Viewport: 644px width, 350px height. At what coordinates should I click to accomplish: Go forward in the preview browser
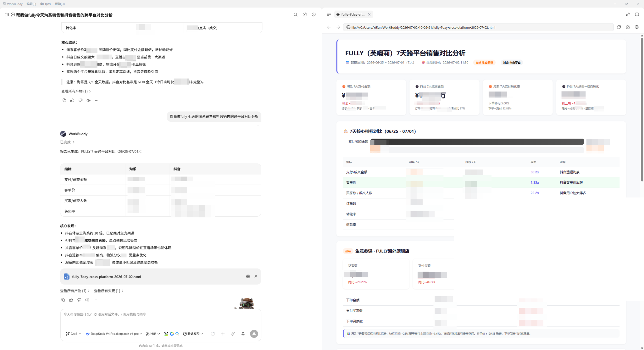pos(338,27)
